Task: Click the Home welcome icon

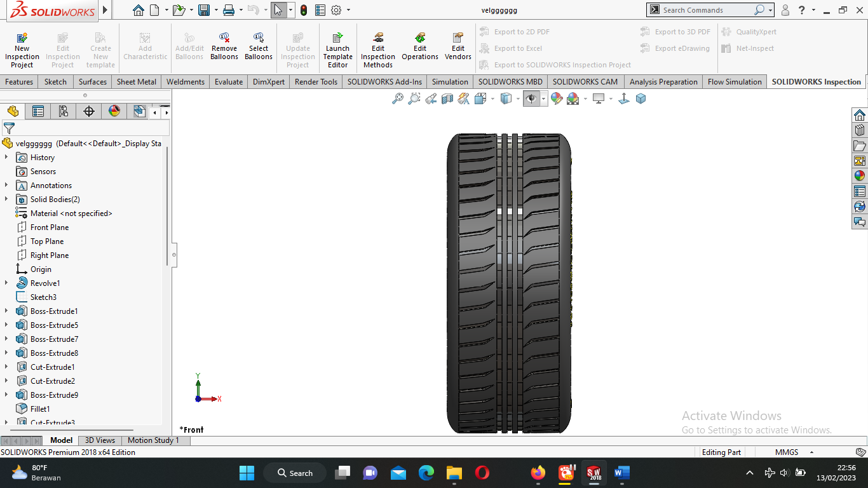Action: 139,10
